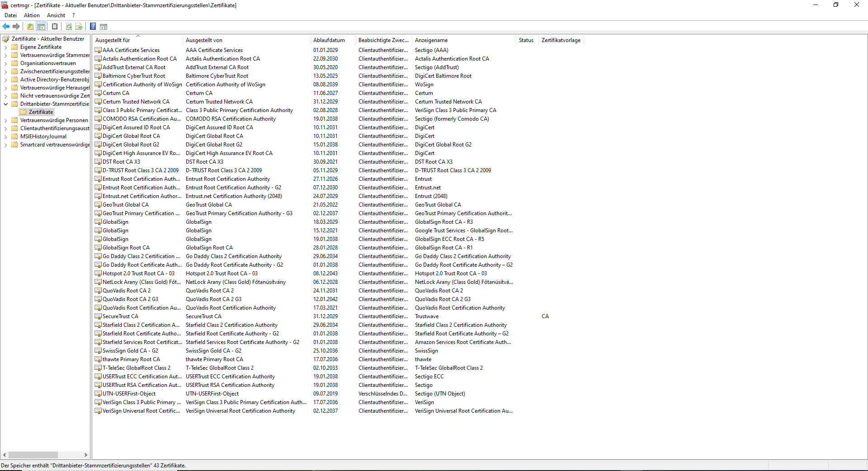This screenshot has width=868, height=471.
Task: Click display name Google Trust Services - GlobalSign Root
Action: point(464,231)
